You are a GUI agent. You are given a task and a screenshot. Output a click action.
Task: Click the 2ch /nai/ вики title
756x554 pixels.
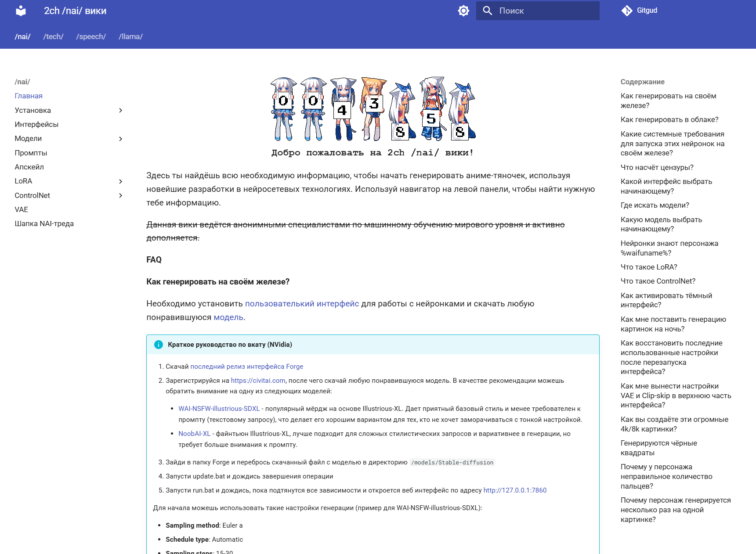(75, 11)
